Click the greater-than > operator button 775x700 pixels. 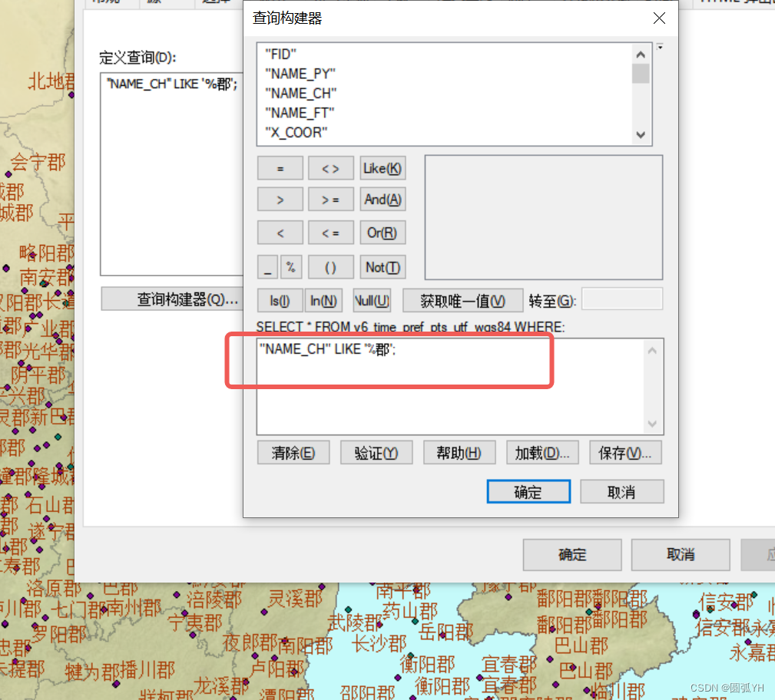pos(280,200)
